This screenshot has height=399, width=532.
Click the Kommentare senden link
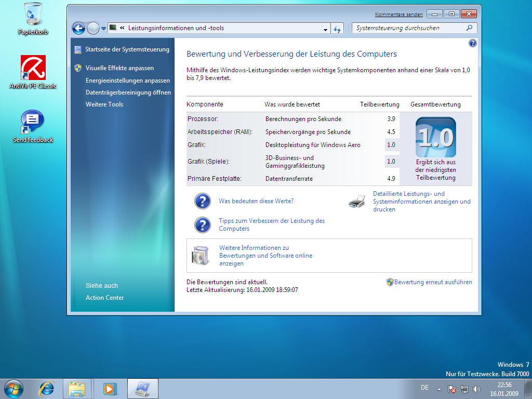click(x=398, y=15)
